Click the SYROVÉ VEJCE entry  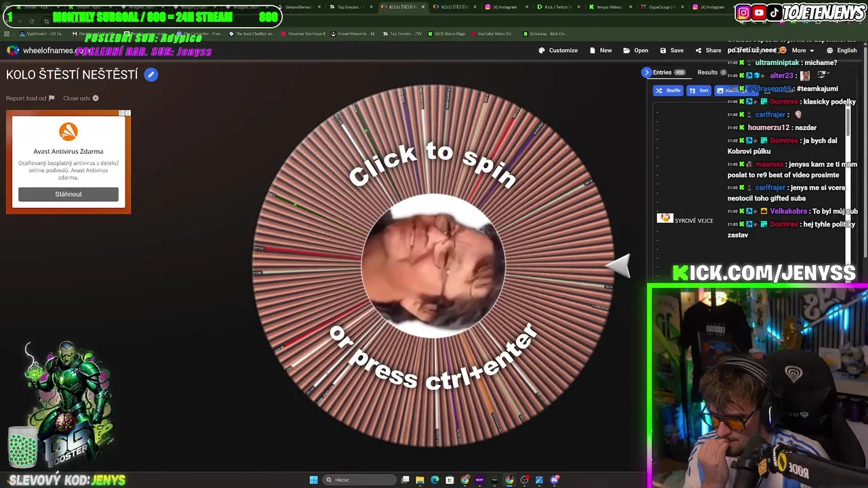694,220
